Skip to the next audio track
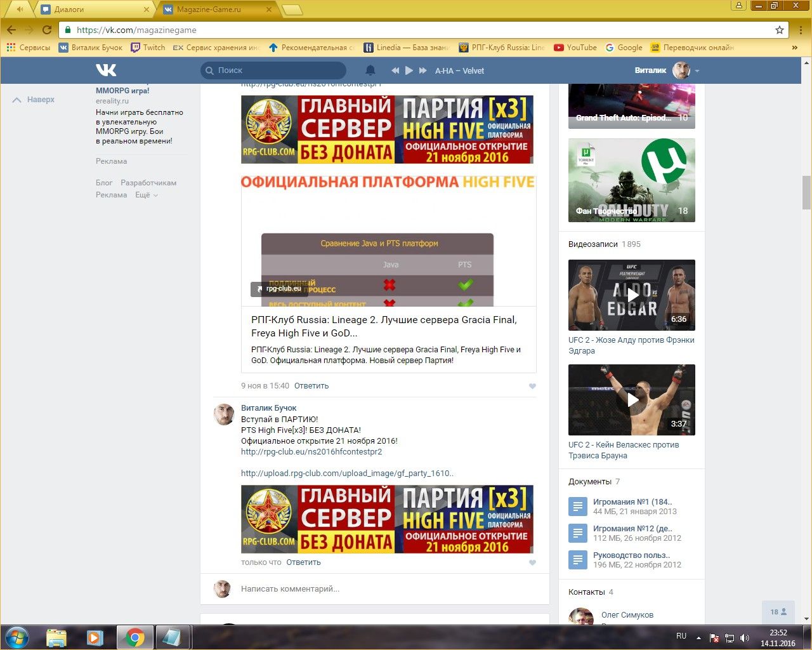 (x=423, y=70)
